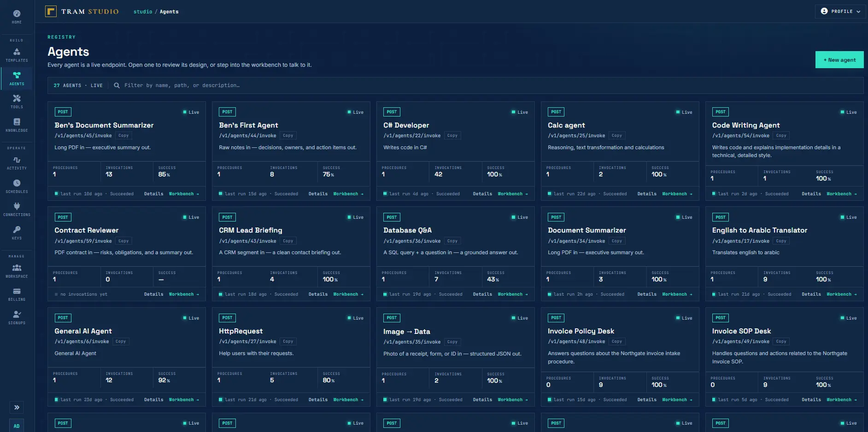
Task: Click '27 AGENTS · LIVE' counter
Action: point(78,85)
